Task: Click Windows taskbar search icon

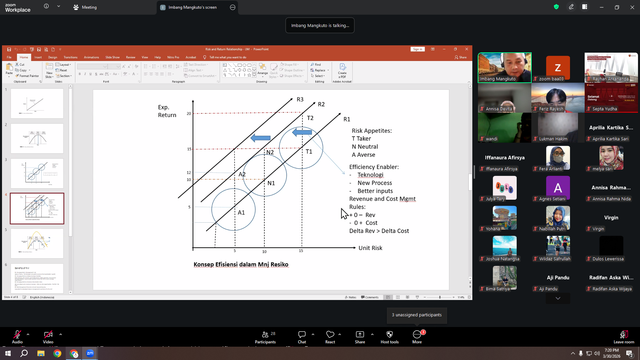Action: (x=24, y=353)
